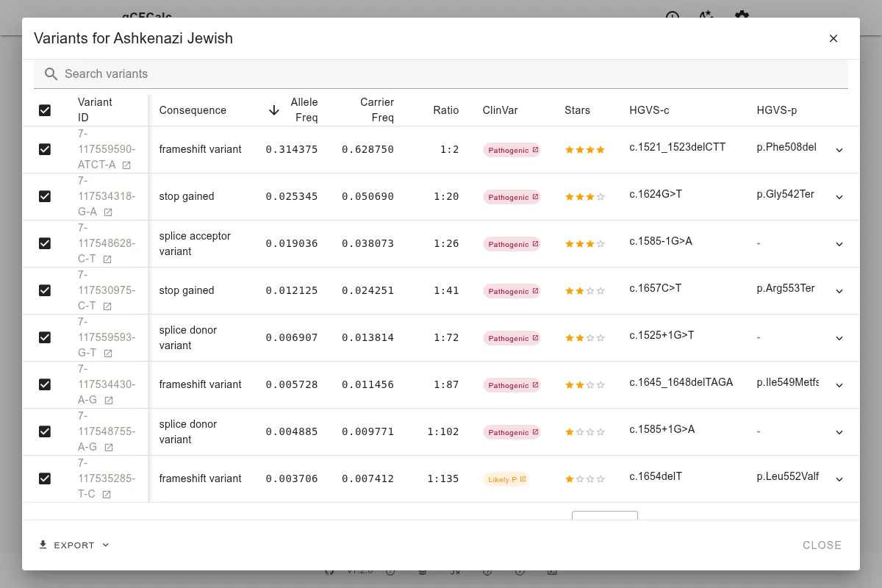The height and width of the screenshot is (588, 882).
Task: Sort table by Consequence column header
Action: coord(193,110)
